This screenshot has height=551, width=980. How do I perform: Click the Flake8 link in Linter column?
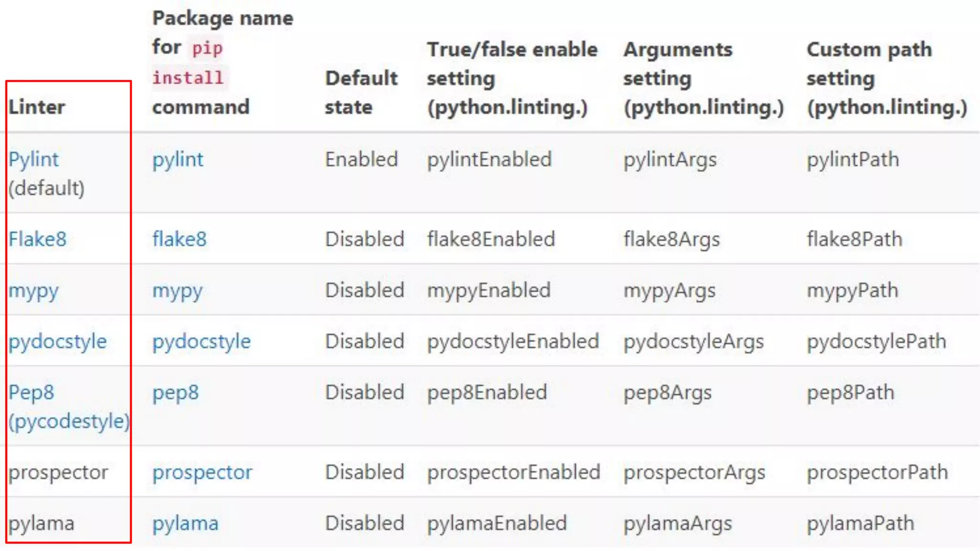click(x=37, y=239)
